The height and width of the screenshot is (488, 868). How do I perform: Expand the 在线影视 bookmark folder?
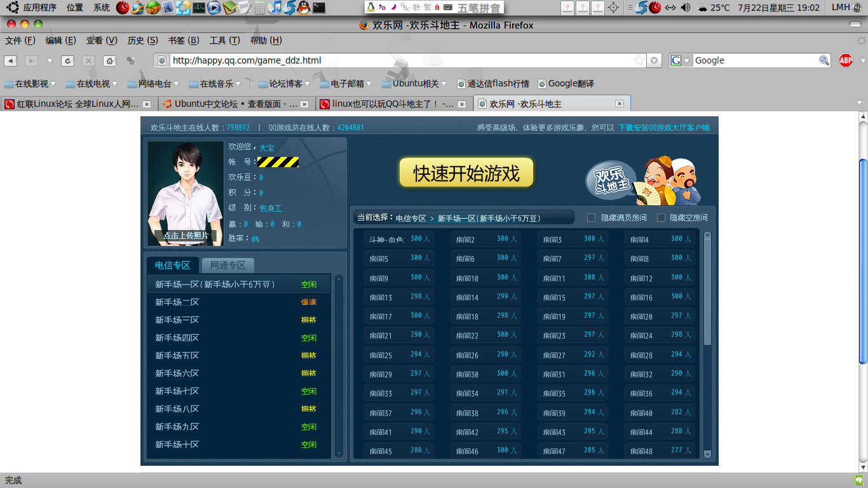[x=30, y=83]
